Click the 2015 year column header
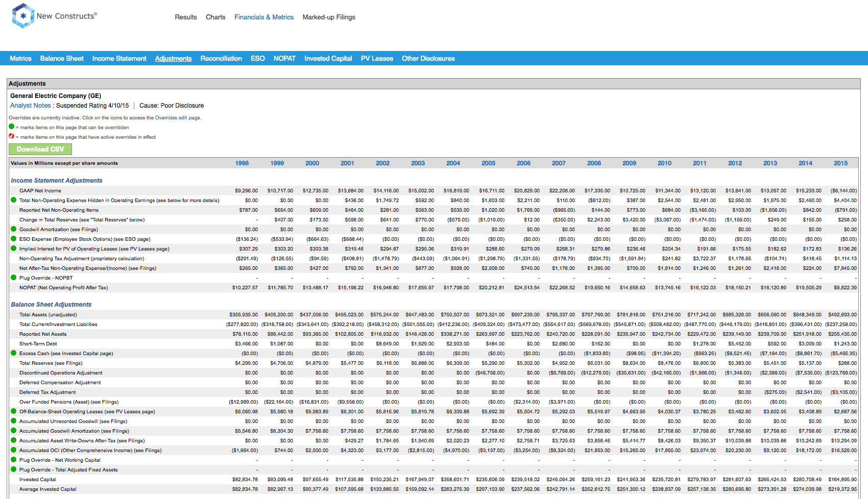Screen dimensions: 868x499 (x=841, y=163)
